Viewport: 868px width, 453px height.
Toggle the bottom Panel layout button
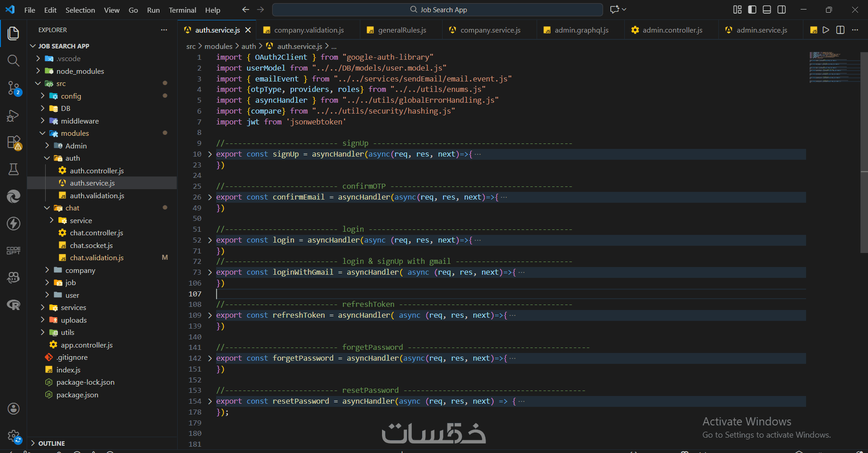point(767,10)
